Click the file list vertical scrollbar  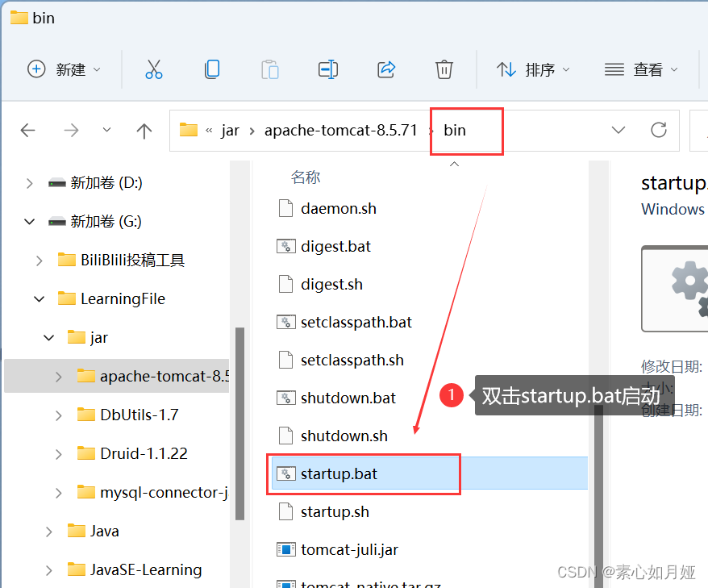click(x=598, y=497)
